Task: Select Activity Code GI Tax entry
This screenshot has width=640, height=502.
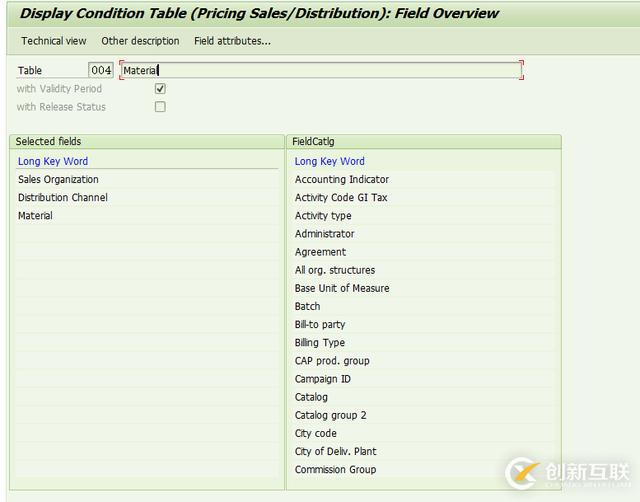Action: tap(341, 198)
